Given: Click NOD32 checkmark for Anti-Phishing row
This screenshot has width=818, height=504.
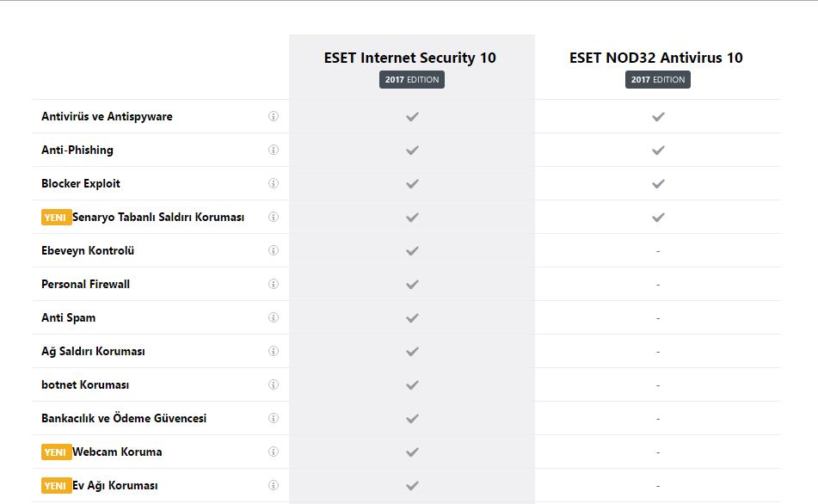Looking at the screenshot, I should click(658, 150).
